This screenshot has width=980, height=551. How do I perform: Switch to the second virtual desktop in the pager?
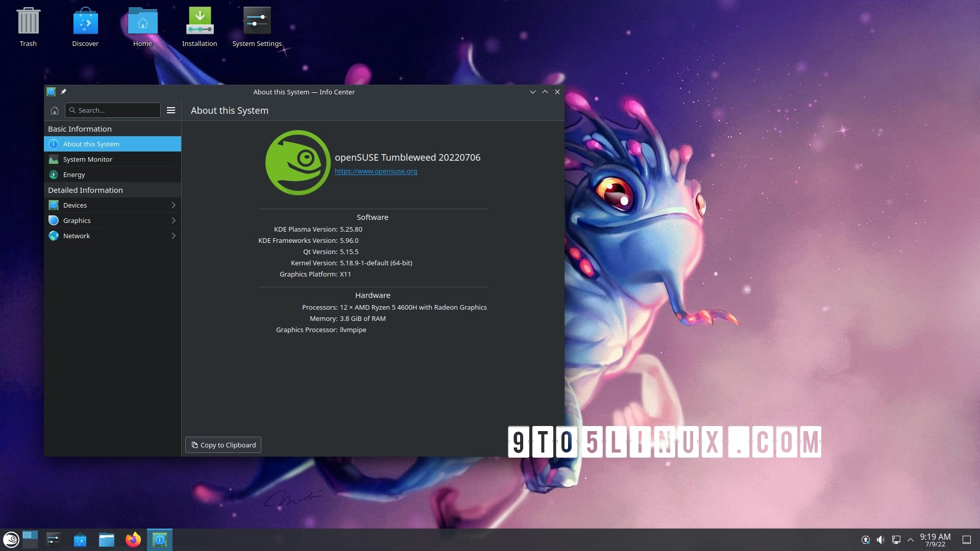click(x=30, y=544)
